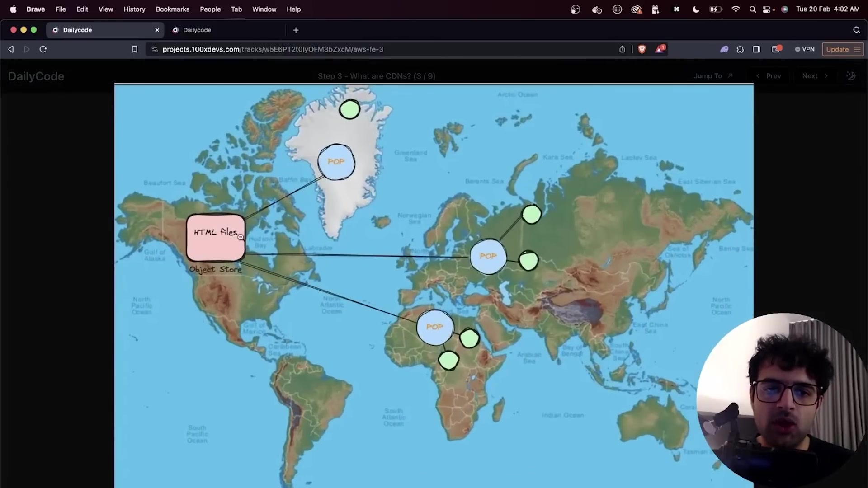Toggle the browser sidebar panel icon
Image resolution: width=868 pixels, height=488 pixels.
point(756,49)
